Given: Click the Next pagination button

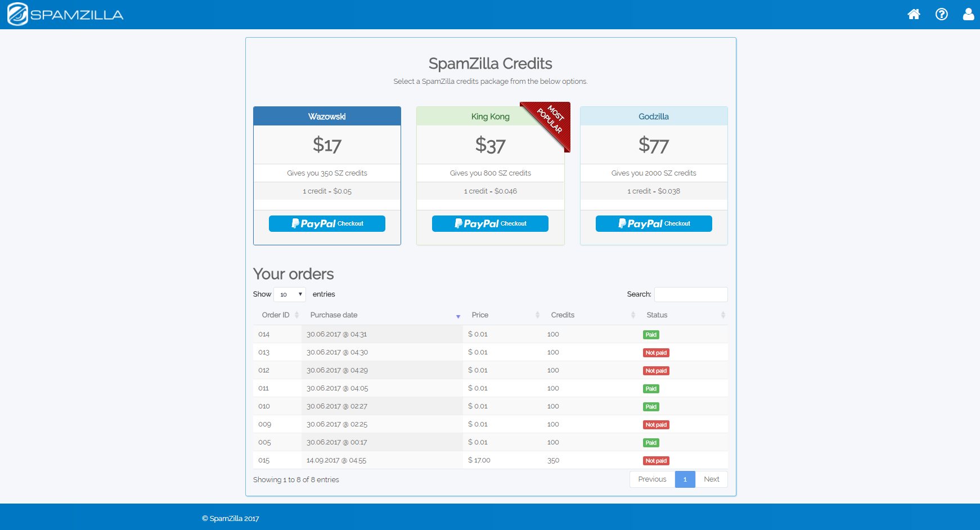Looking at the screenshot, I should pos(712,479).
